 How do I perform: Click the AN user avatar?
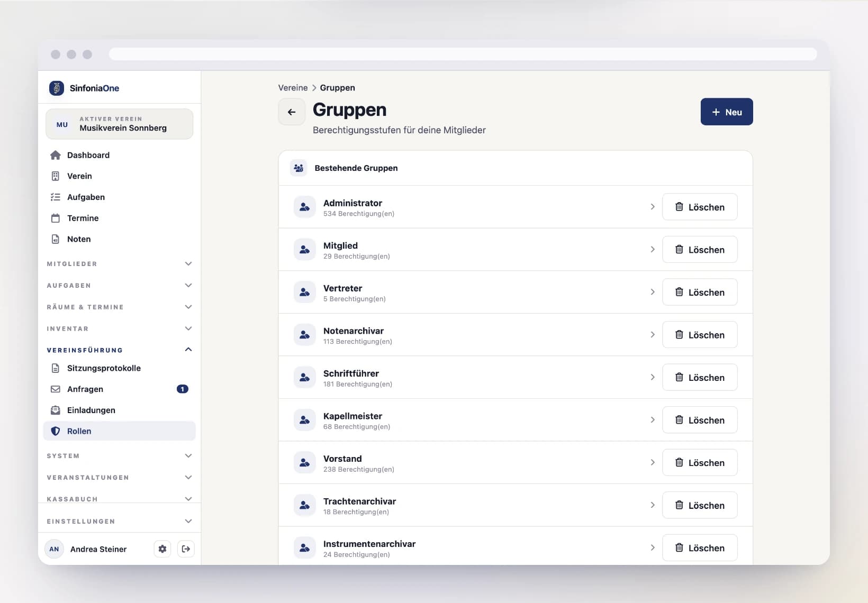point(54,549)
